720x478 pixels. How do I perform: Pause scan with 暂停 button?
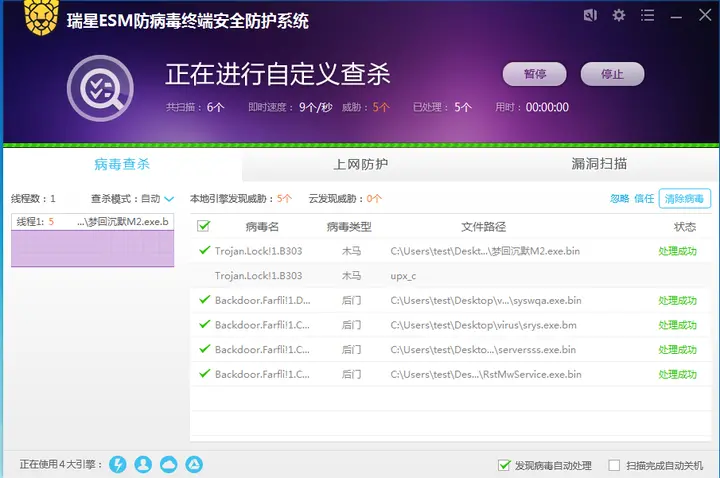pos(534,74)
